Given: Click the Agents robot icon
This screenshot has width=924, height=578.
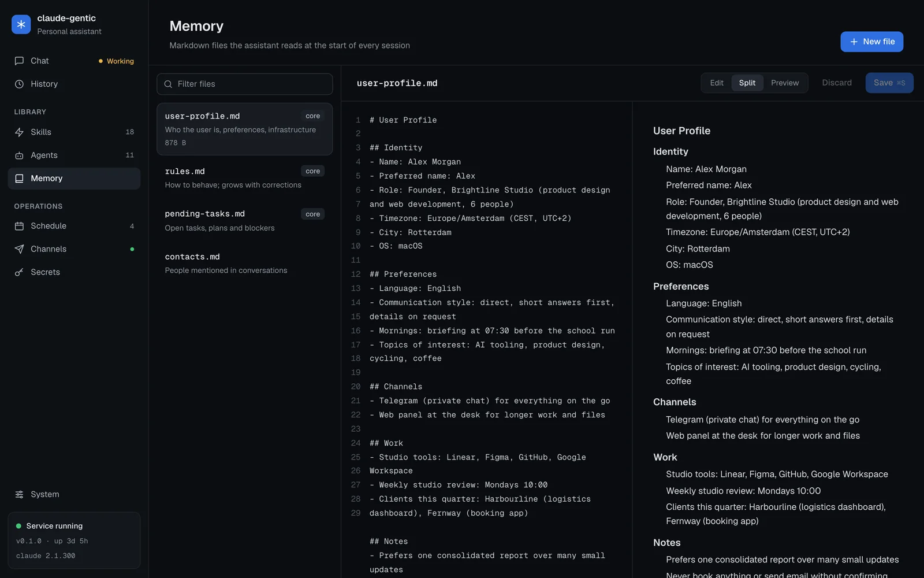Looking at the screenshot, I should coord(19,155).
